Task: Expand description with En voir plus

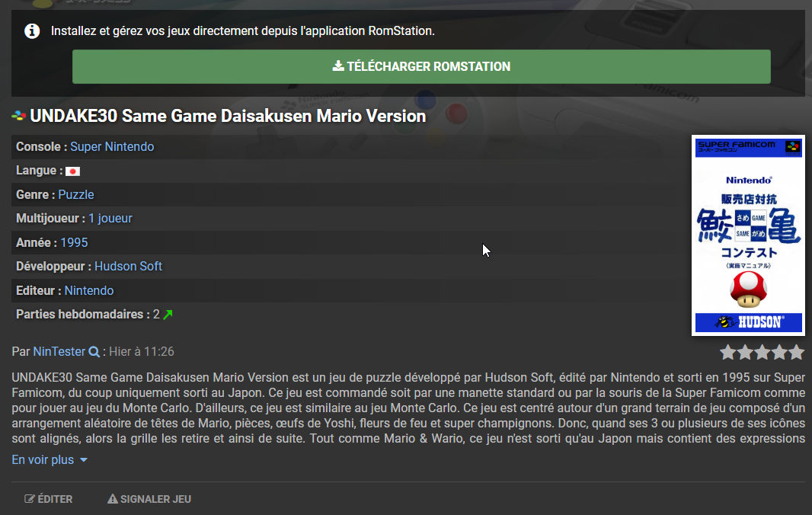Action: coord(50,460)
